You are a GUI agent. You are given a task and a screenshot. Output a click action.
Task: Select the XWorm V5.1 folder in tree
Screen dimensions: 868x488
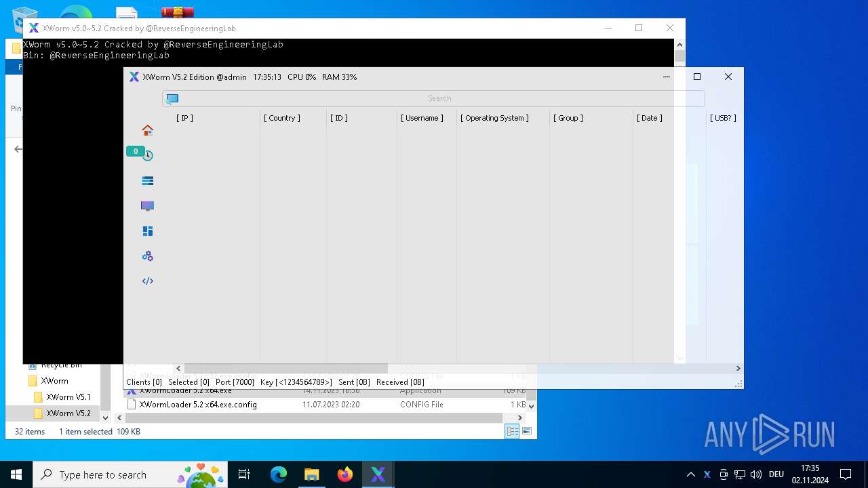[x=68, y=397]
